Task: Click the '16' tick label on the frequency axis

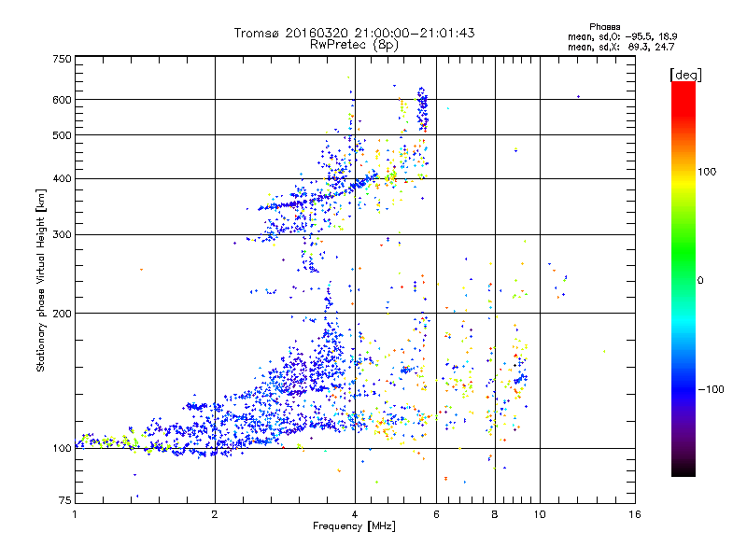Action: pos(635,514)
